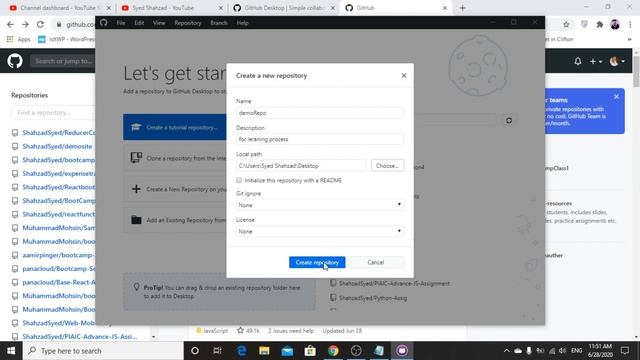640x360 pixels.
Task: Click the volume icon in system tray
Action: [x=562, y=351]
